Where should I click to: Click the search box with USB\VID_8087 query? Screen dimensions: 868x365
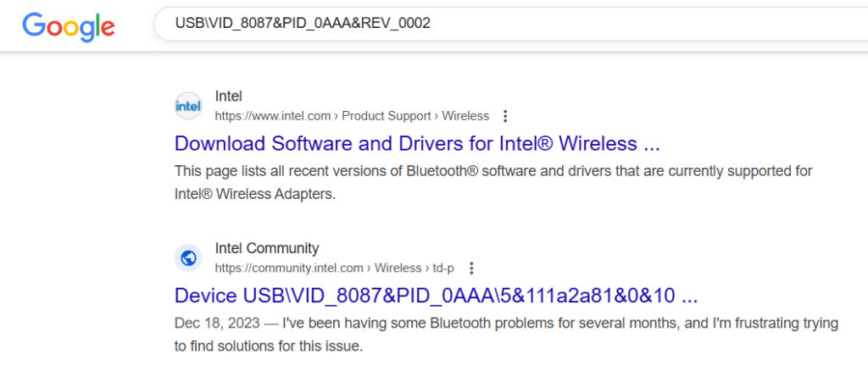[510, 24]
